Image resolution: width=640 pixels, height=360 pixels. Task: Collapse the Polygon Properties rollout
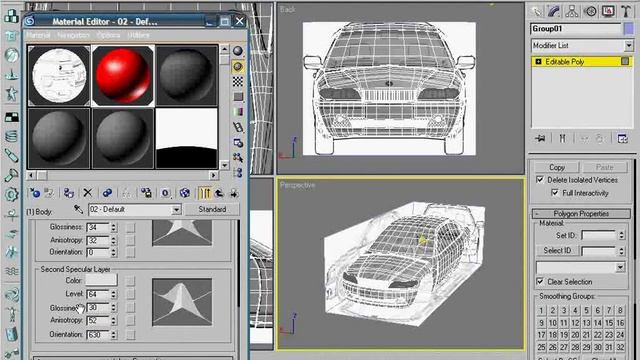tap(581, 213)
